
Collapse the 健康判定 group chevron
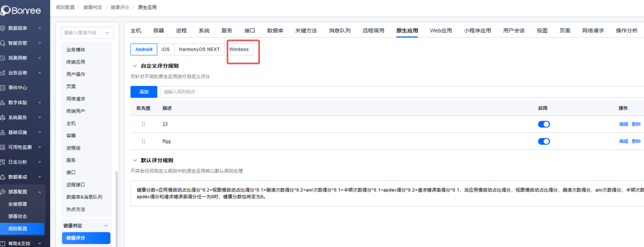pos(106,226)
